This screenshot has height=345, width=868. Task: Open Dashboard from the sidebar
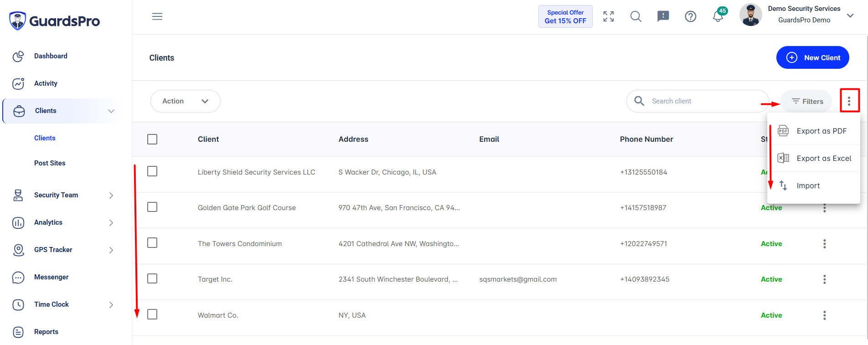(x=51, y=56)
